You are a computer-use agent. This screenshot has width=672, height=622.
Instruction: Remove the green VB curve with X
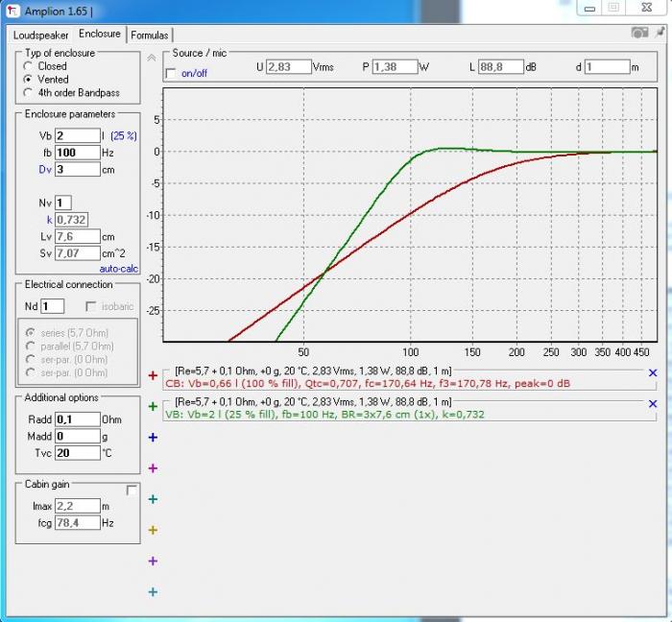tap(653, 404)
